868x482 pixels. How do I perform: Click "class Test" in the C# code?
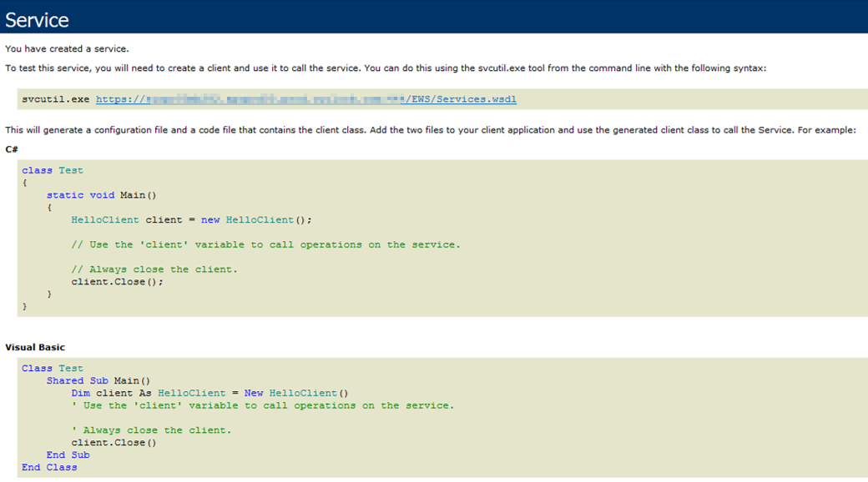coord(53,170)
